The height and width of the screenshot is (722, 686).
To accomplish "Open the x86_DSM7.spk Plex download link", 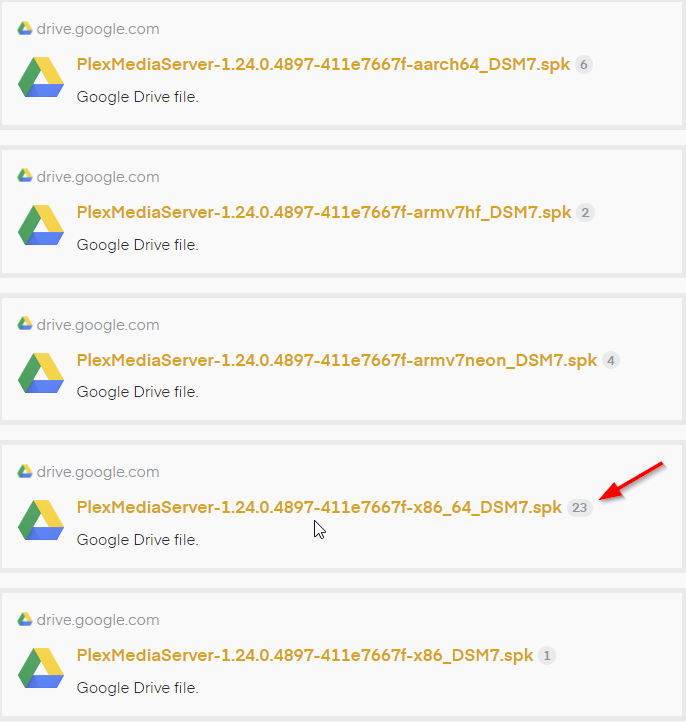I will point(305,655).
